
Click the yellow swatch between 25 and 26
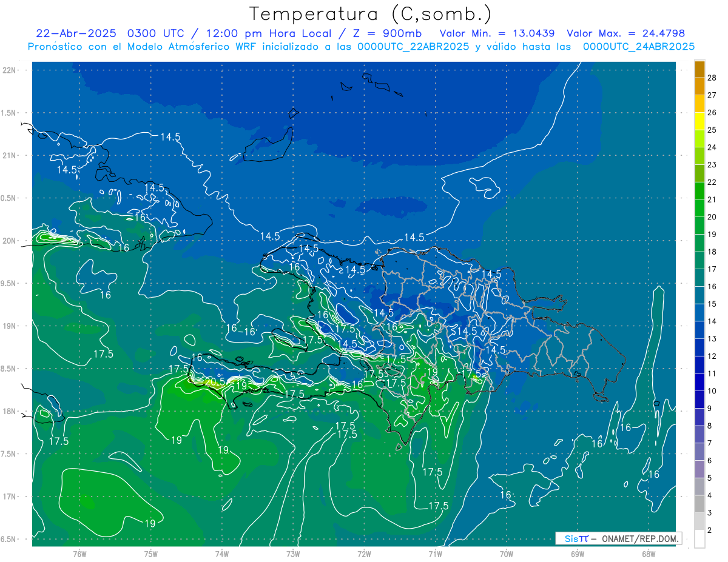(x=699, y=121)
